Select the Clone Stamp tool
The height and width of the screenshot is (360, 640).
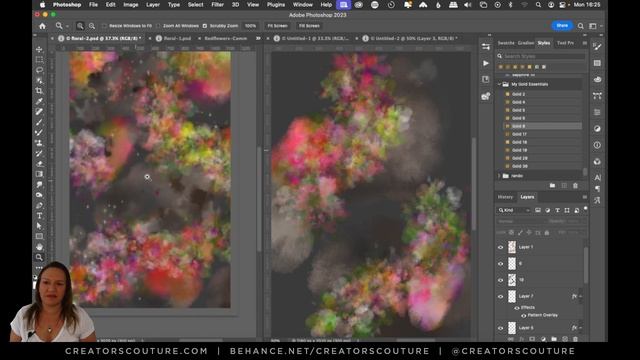39,143
